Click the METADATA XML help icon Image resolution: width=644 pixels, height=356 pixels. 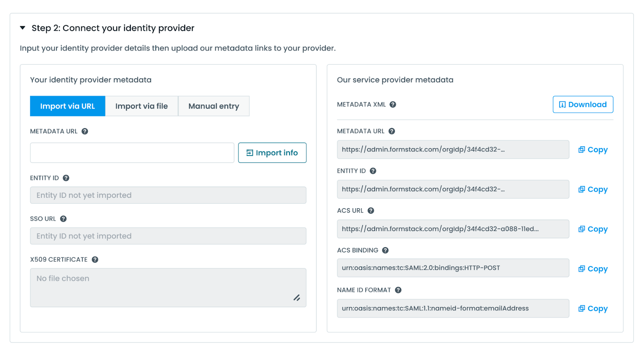pyautogui.click(x=393, y=105)
